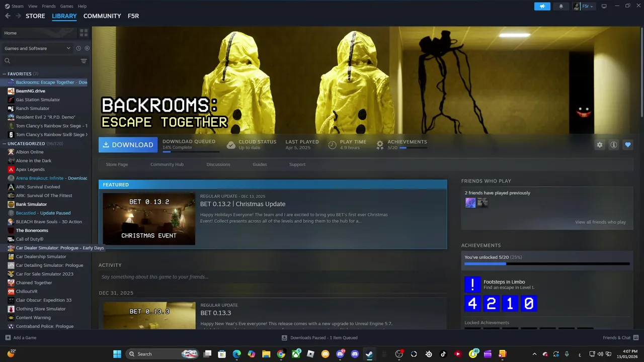Collapse the UNCATEGORIZED category
Image resolution: width=644 pixels, height=362 pixels.
pos(5,143)
